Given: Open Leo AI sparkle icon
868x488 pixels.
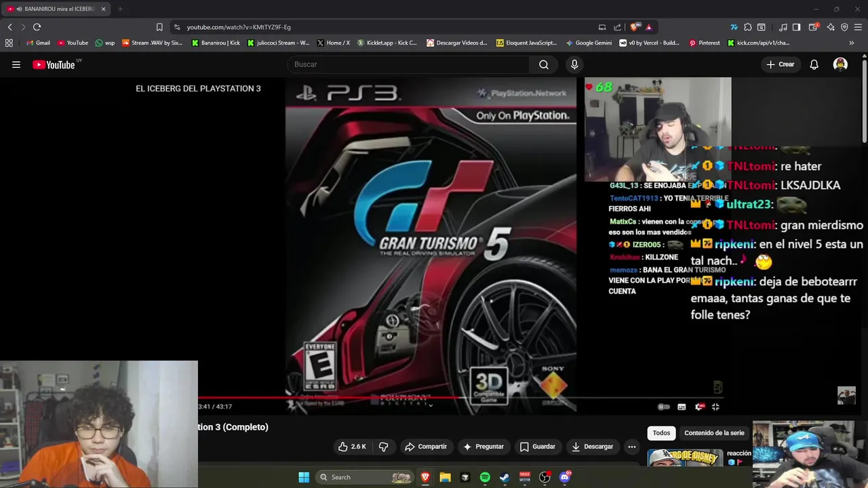Looking at the screenshot, I should 831,27.
